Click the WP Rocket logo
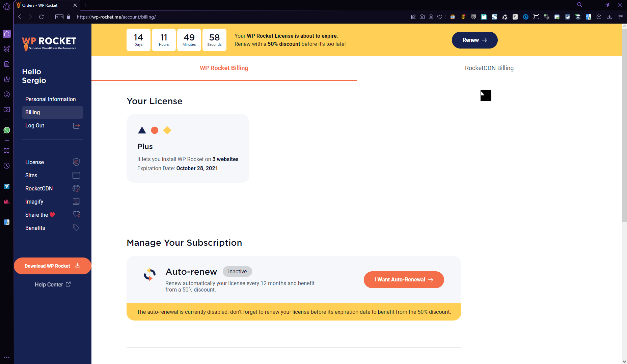The height and width of the screenshot is (364, 627). pyautogui.click(x=49, y=44)
